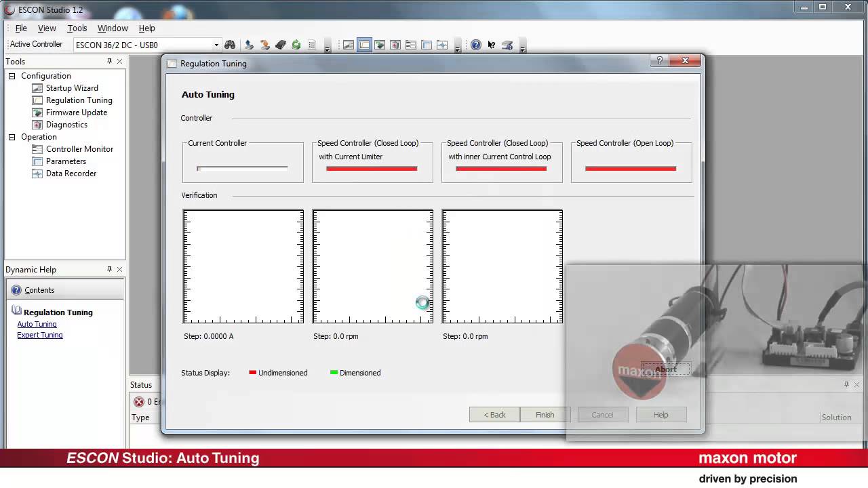Open the Expert Tuning help link
The width and height of the screenshot is (868, 488).
click(x=40, y=335)
